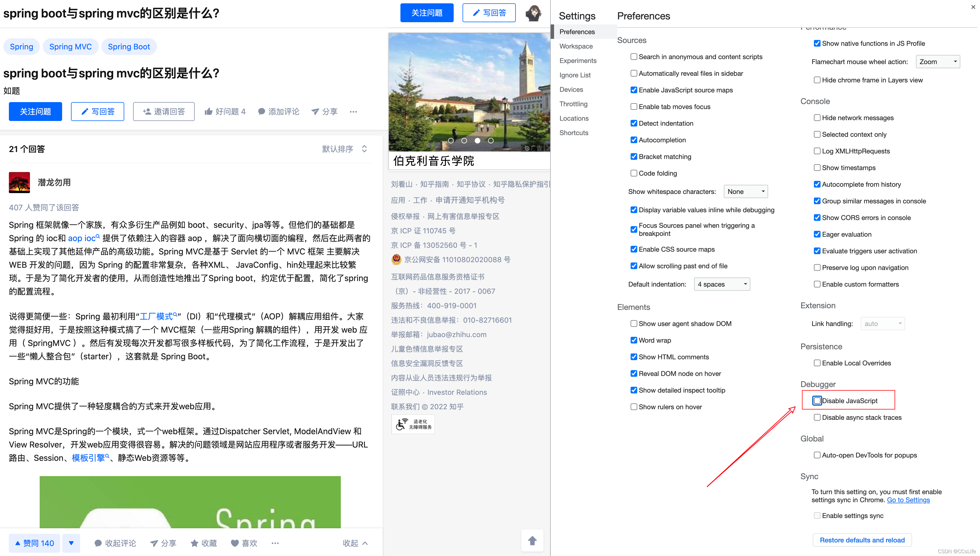Click the downvote triangle beside 赞同 140
Viewport: 980px width, 556px height.
pyautogui.click(x=71, y=543)
